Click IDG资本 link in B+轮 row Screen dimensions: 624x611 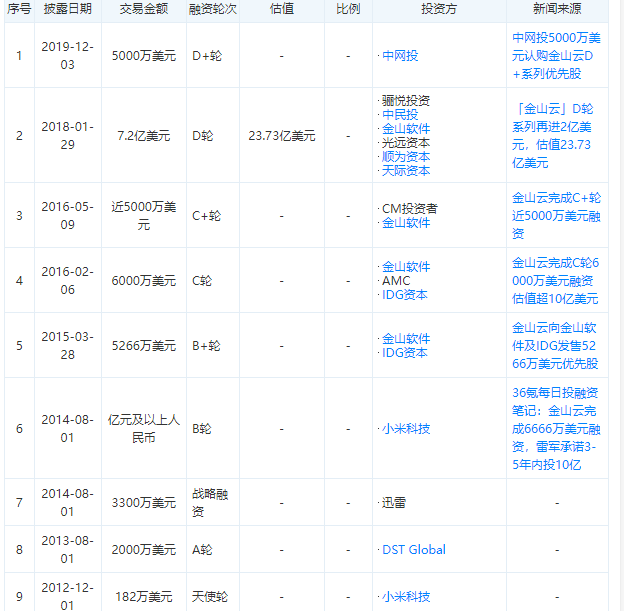[x=405, y=353]
